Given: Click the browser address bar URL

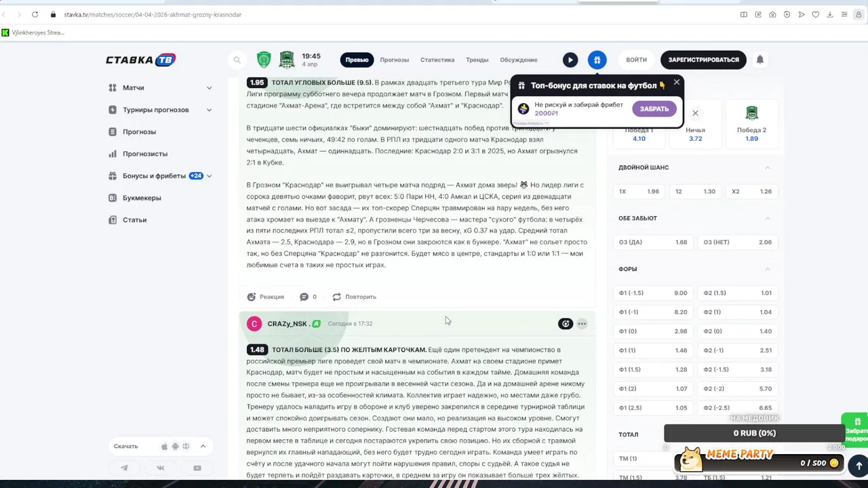Looking at the screenshot, I should point(153,14).
